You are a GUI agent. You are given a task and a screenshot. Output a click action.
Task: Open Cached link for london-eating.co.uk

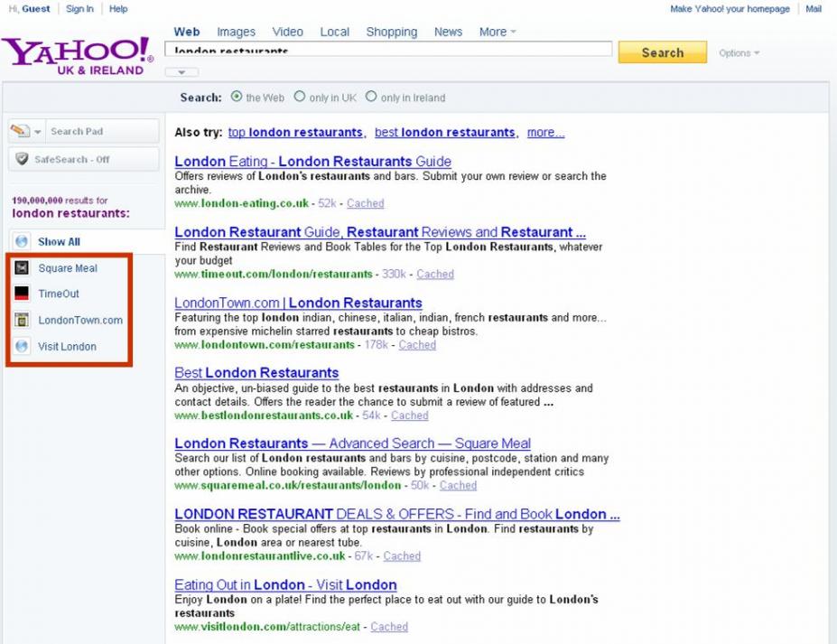coord(365,203)
